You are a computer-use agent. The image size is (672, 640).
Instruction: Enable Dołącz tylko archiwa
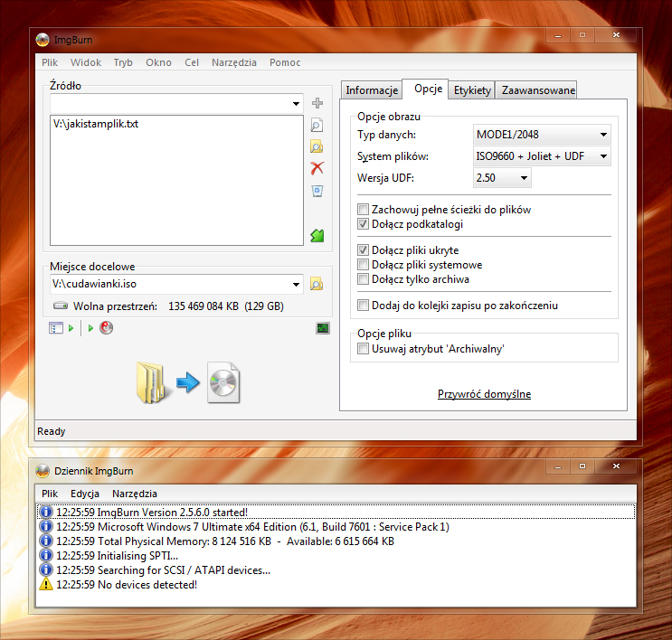[x=363, y=279]
